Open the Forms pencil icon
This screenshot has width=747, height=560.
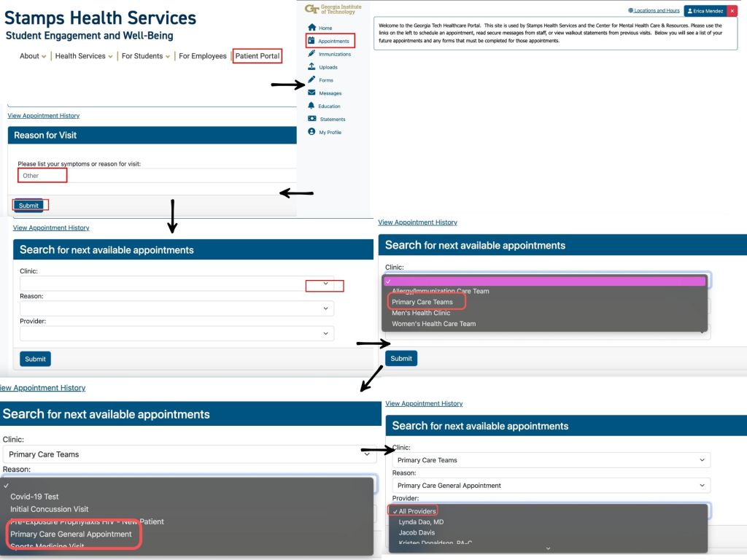[x=311, y=79]
